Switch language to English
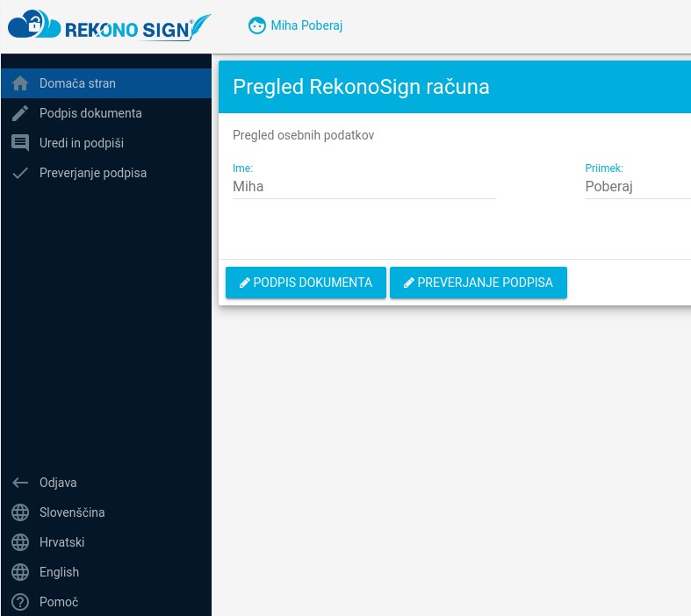The width and height of the screenshot is (691, 616). tap(106, 572)
